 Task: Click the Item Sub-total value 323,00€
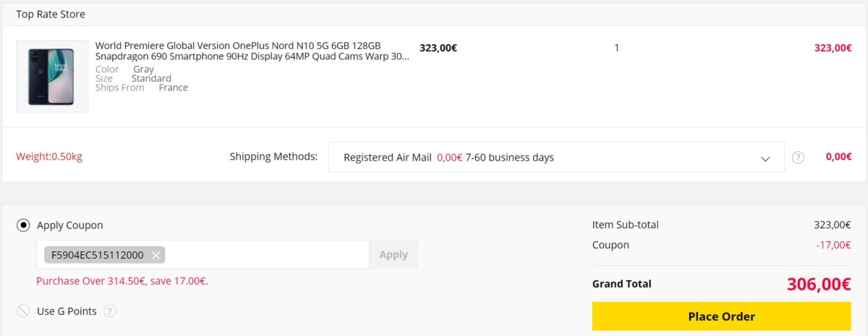(833, 225)
